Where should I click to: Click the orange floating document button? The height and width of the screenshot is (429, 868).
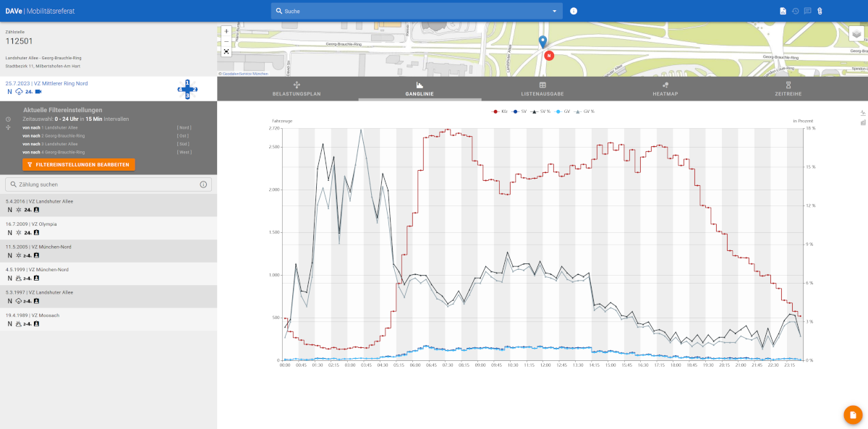(853, 415)
